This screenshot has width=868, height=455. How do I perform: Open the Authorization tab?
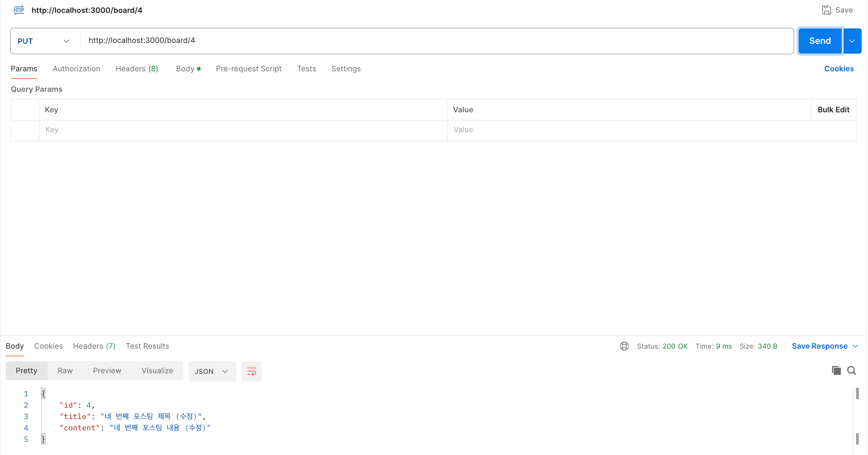76,69
